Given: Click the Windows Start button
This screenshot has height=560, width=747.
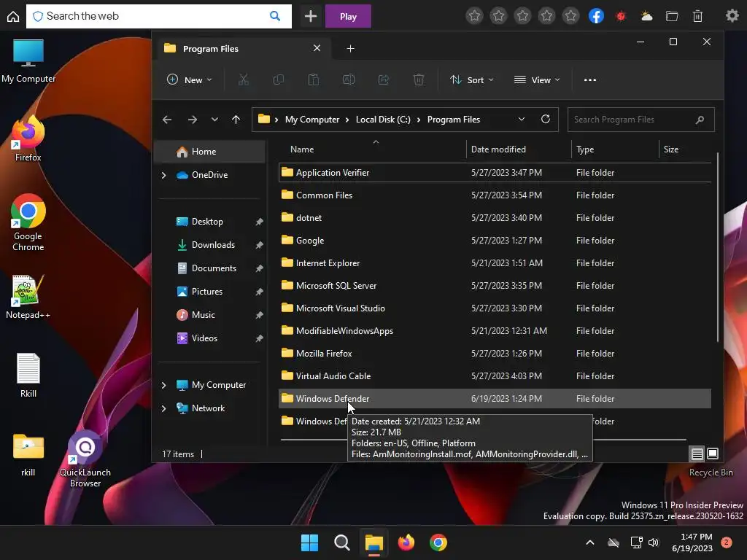Looking at the screenshot, I should (309, 542).
